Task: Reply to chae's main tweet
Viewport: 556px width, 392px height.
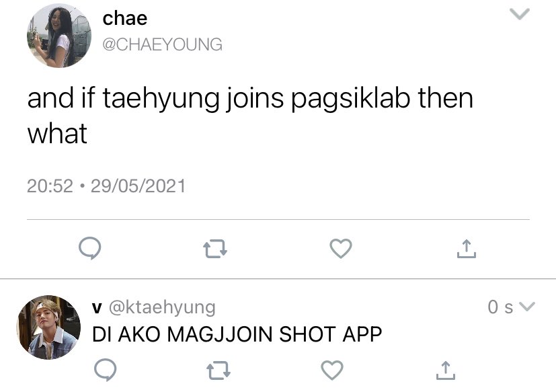Action: 89,248
